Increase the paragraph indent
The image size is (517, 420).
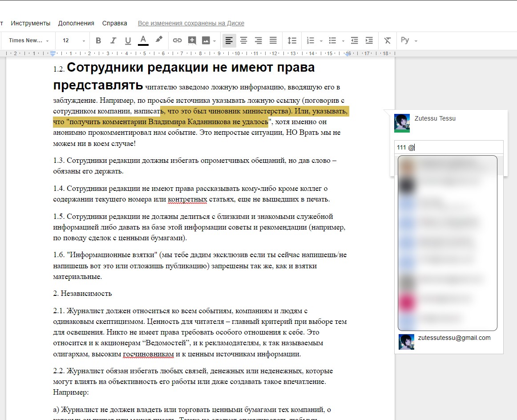(x=369, y=40)
